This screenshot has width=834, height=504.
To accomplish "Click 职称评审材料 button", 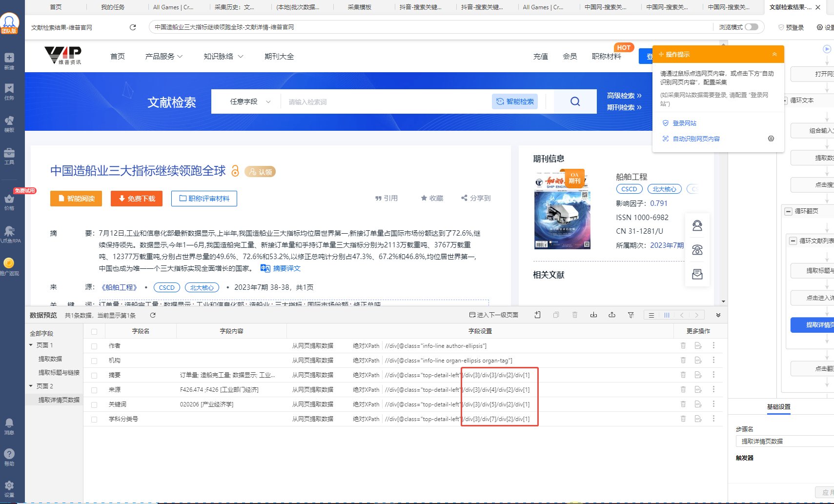I will pyautogui.click(x=204, y=199).
